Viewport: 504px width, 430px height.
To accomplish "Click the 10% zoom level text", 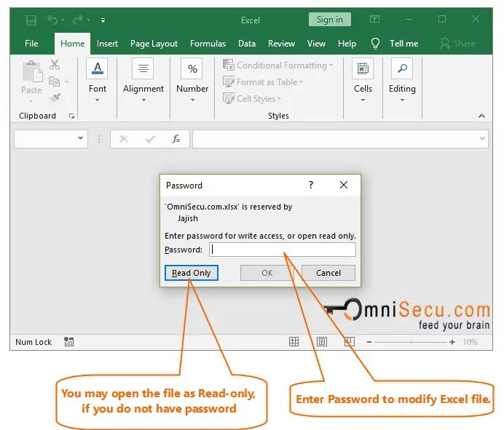I will coord(470,343).
